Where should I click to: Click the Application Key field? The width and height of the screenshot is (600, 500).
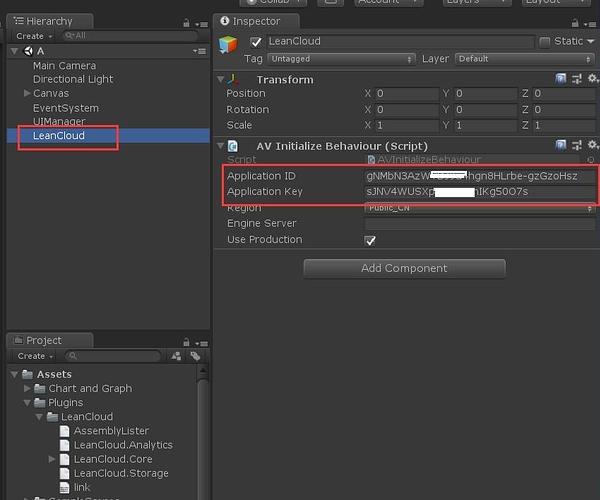[x=480, y=192]
